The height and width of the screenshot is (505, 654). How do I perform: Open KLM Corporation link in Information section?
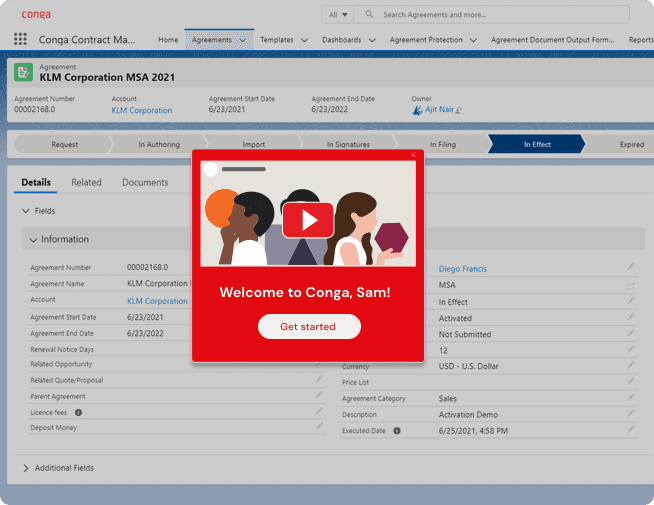pyautogui.click(x=157, y=301)
